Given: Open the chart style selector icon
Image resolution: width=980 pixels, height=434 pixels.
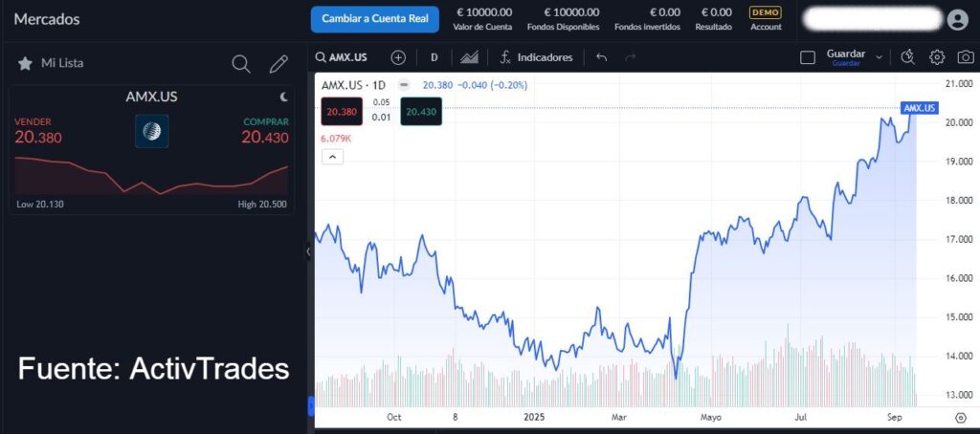Looking at the screenshot, I should tap(469, 57).
